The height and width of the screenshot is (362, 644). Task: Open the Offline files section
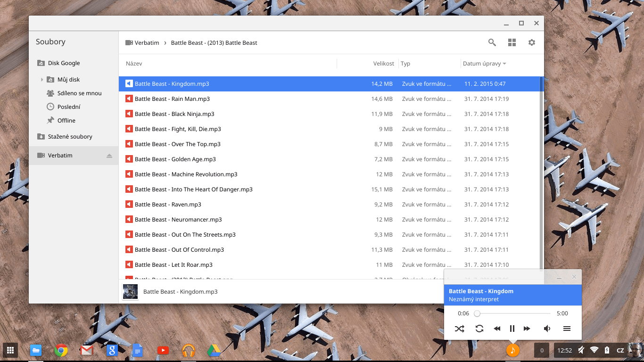(66, 121)
